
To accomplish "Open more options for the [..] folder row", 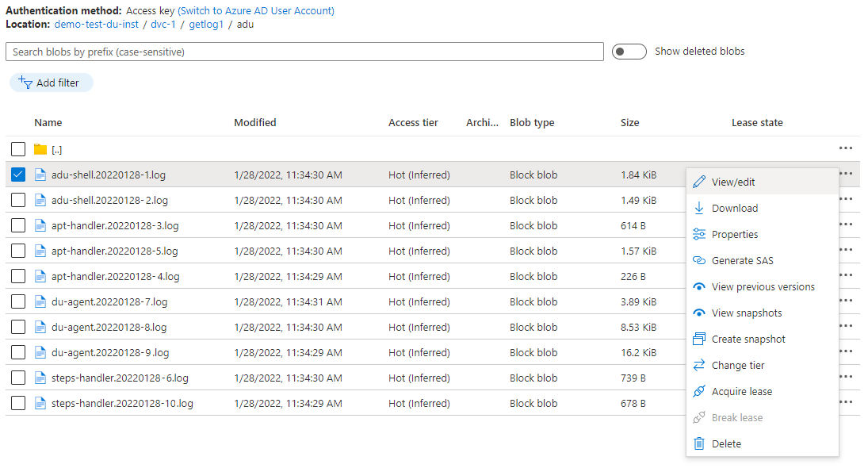I will click(845, 148).
